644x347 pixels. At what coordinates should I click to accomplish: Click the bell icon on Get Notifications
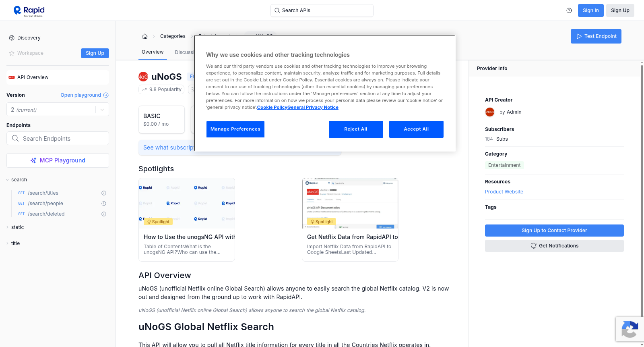point(534,246)
